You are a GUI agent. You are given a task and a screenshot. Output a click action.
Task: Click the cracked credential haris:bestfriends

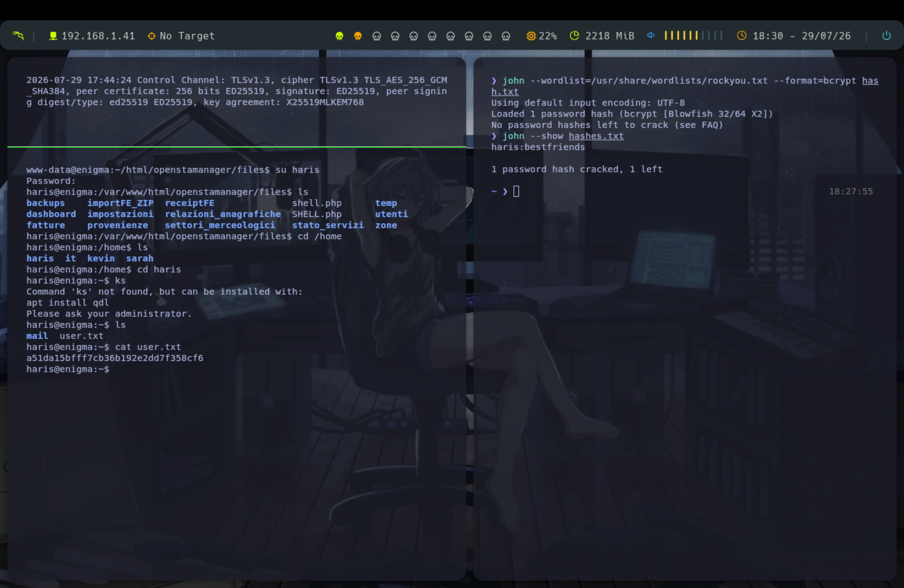tap(538, 147)
